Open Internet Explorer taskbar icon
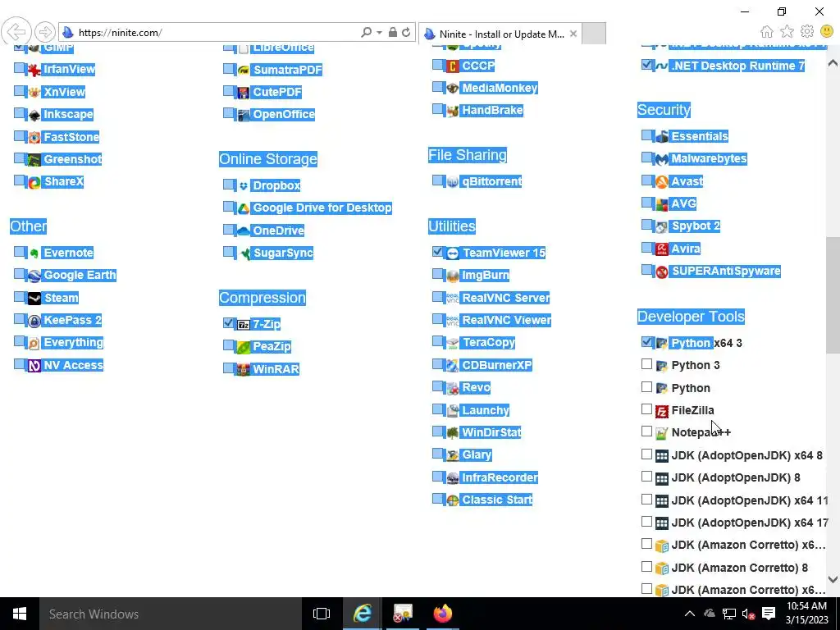The image size is (840, 630). [x=362, y=614]
